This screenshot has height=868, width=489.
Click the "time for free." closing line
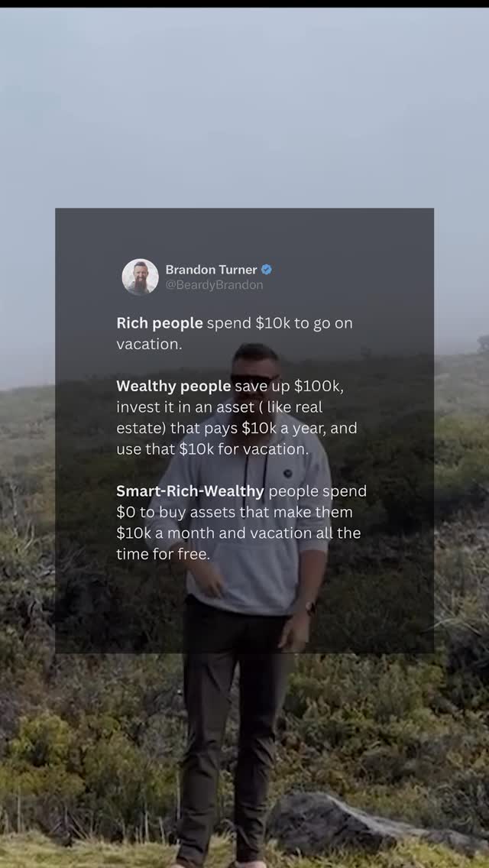tap(164, 554)
